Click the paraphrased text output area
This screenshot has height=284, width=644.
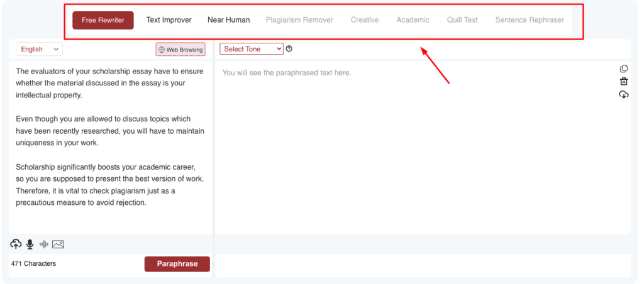click(x=423, y=148)
